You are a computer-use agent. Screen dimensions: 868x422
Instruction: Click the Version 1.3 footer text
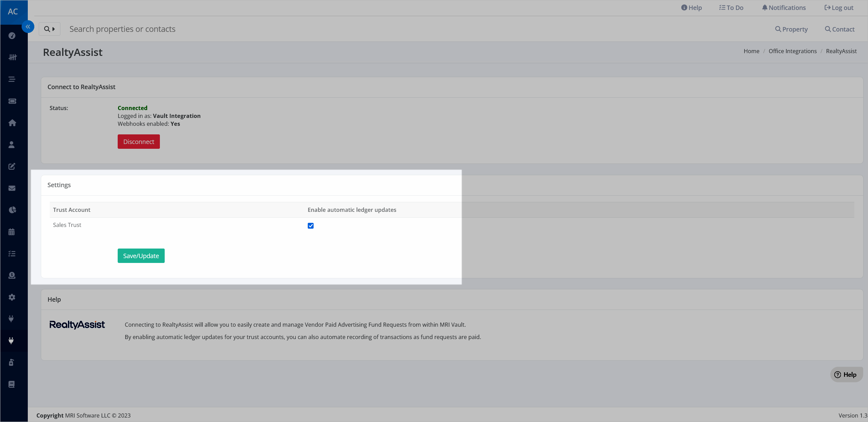click(853, 415)
